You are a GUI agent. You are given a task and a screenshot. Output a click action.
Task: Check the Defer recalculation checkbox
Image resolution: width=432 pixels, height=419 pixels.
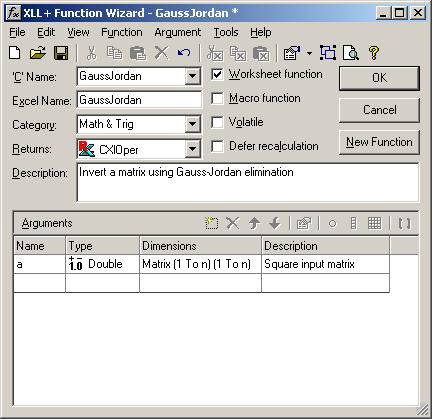tap(217, 146)
